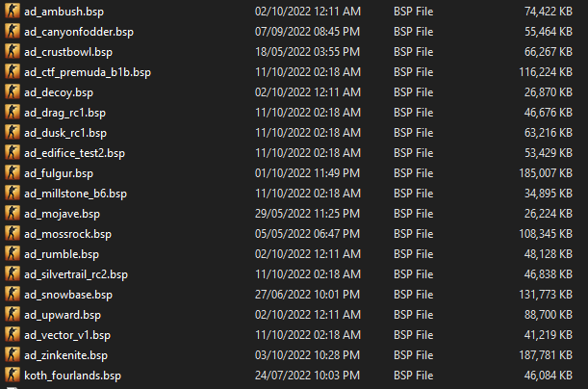
Task: Select the ad_millstone_b6.bsp file name
Action: pyautogui.click(x=75, y=194)
